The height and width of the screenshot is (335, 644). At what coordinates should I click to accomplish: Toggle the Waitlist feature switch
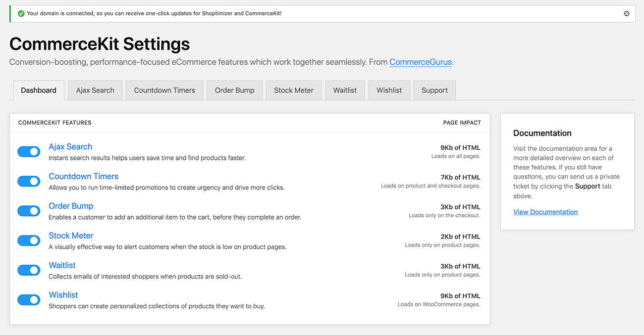(29, 271)
